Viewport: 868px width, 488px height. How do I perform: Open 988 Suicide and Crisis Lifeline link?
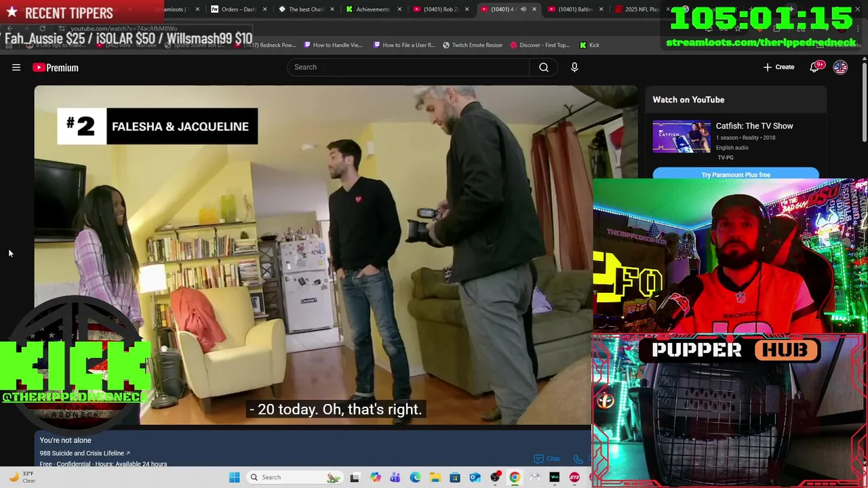tap(84, 453)
